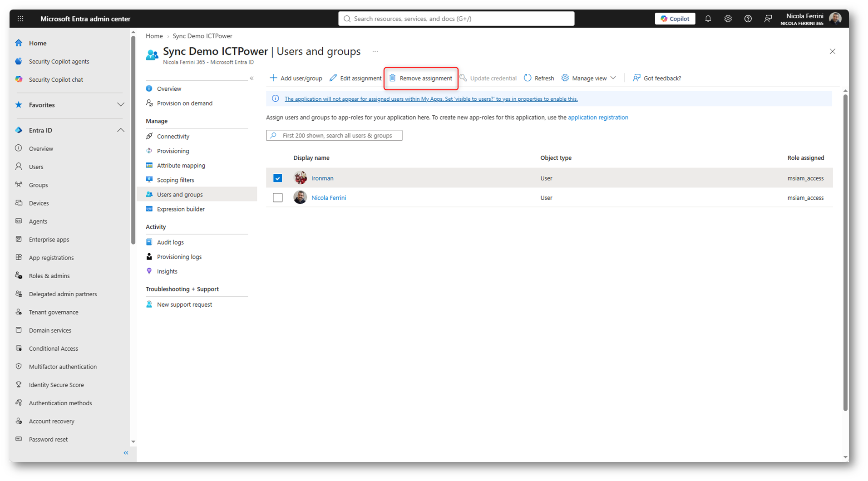Click the App registrations sidebar icon
The height and width of the screenshot is (481, 868).
(x=19, y=257)
